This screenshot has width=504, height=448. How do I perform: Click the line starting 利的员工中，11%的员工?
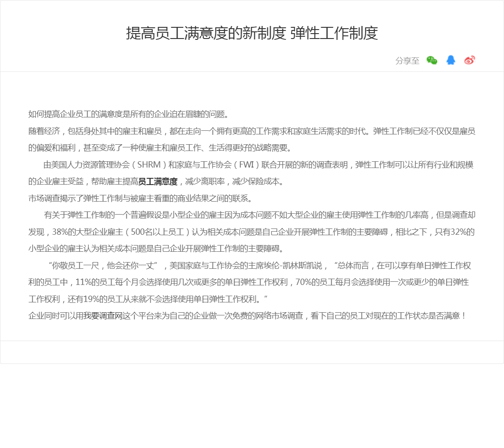249,282
